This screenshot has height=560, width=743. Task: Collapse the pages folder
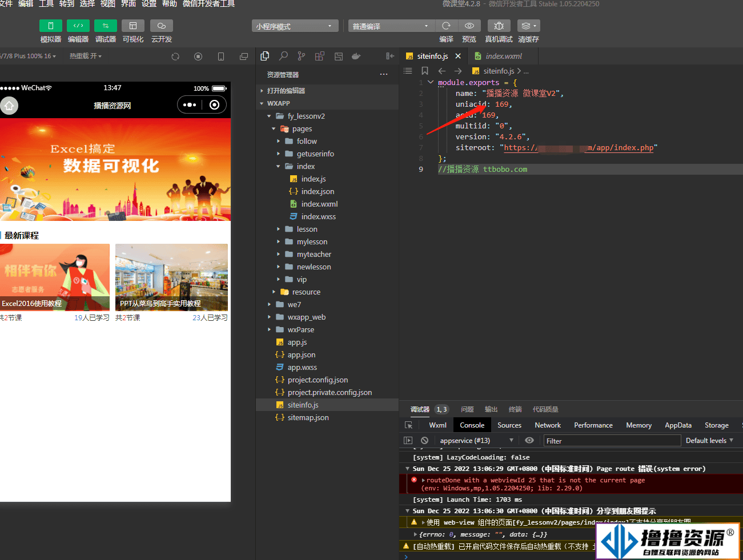tap(327, 128)
